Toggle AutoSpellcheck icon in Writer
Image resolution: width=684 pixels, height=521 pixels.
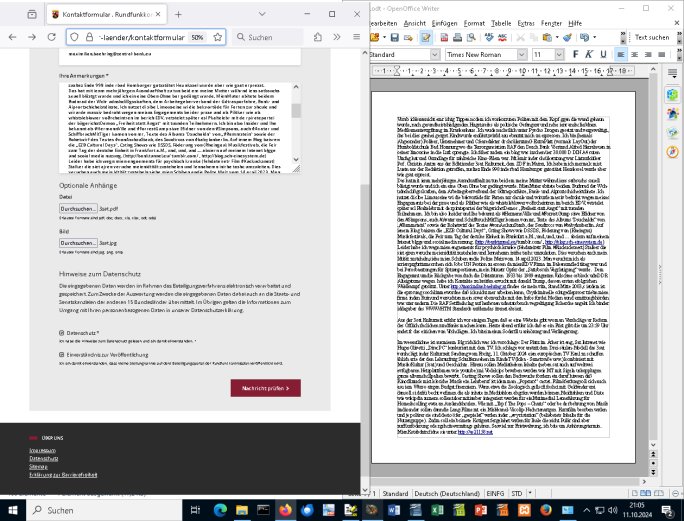(x=502, y=38)
